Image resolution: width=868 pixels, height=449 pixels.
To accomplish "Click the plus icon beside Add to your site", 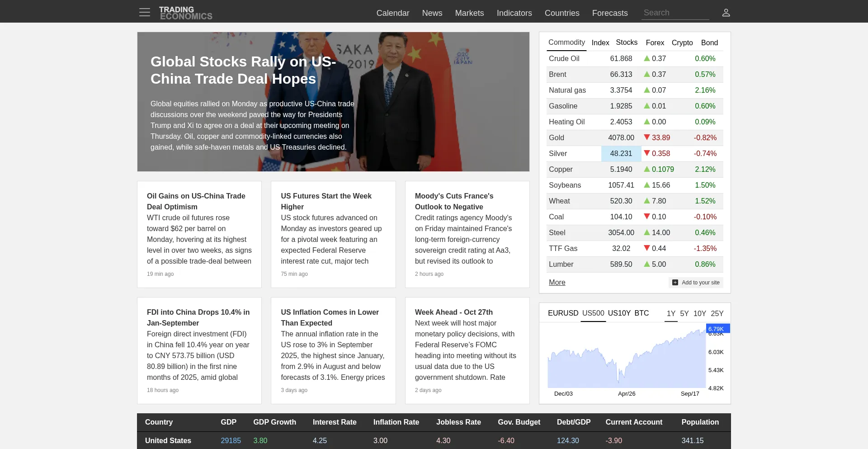I will coord(675,283).
